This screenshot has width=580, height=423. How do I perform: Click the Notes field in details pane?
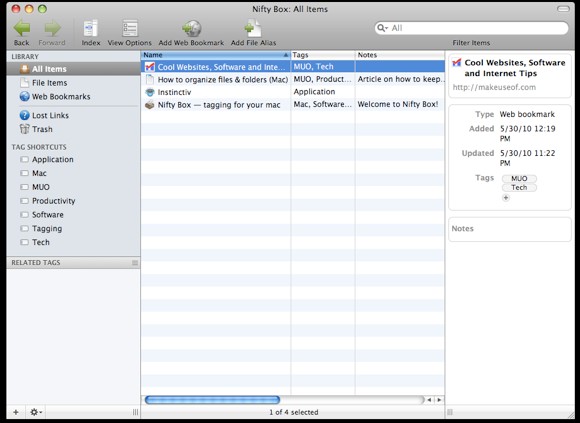pos(510,229)
